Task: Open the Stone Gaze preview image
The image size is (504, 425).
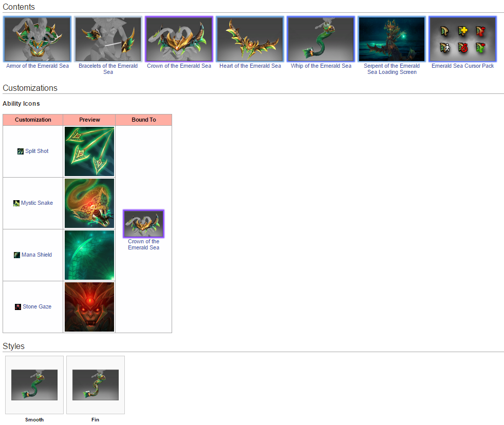Action: [x=89, y=307]
